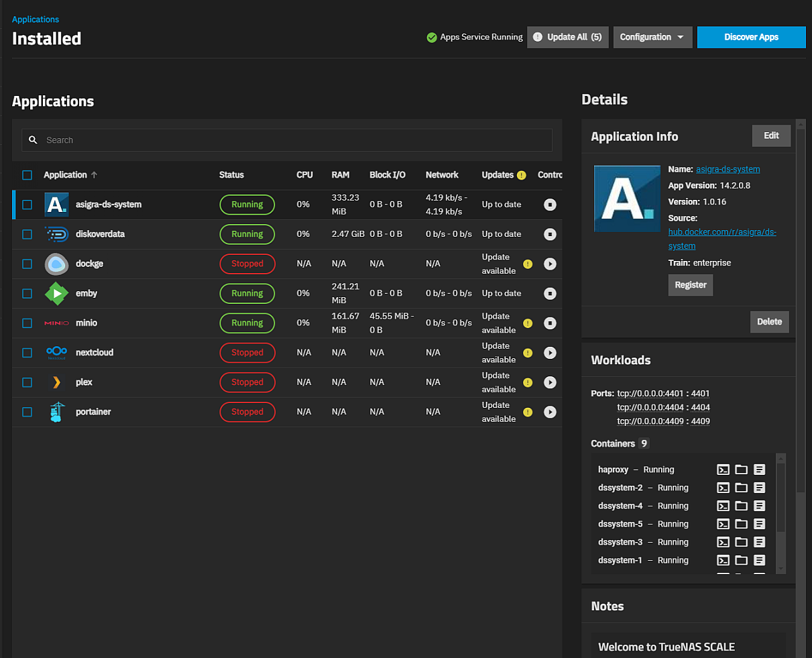The width and height of the screenshot is (812, 658).
Task: Open shell for the haproxy container
Action: 723,470
